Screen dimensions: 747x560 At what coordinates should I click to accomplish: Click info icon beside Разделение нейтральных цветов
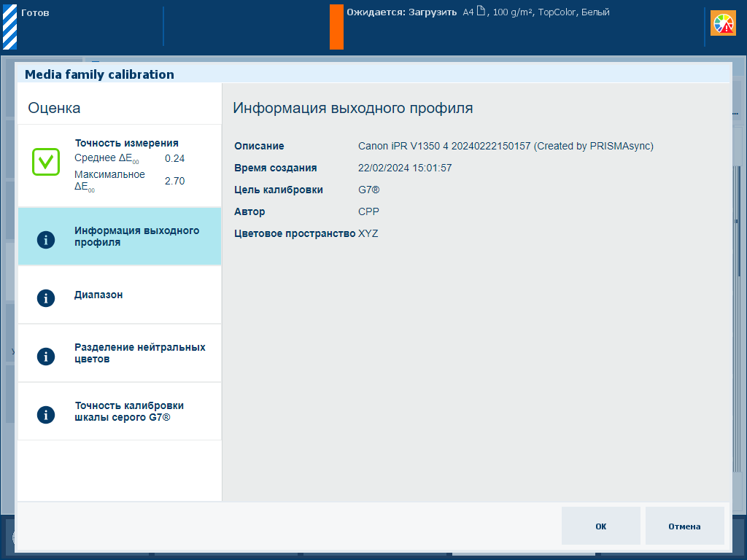[x=46, y=356]
